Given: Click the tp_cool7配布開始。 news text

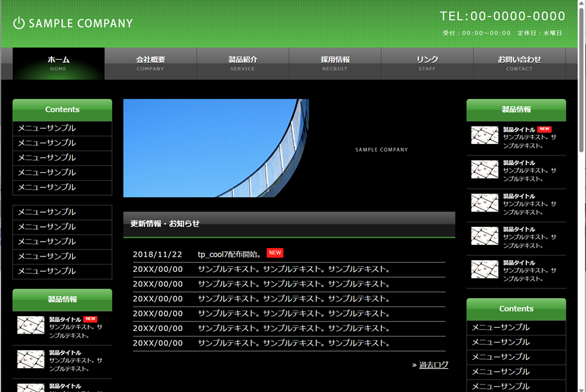Looking at the screenshot, I should click(x=230, y=254).
